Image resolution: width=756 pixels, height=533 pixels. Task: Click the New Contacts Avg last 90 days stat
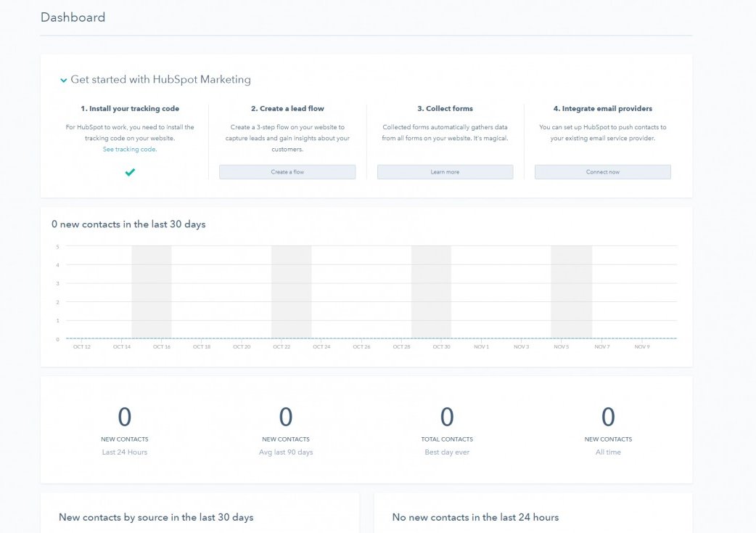(286, 431)
